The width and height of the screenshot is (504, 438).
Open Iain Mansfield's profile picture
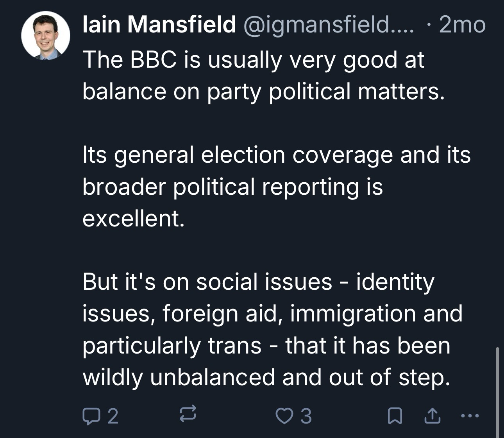click(x=45, y=36)
